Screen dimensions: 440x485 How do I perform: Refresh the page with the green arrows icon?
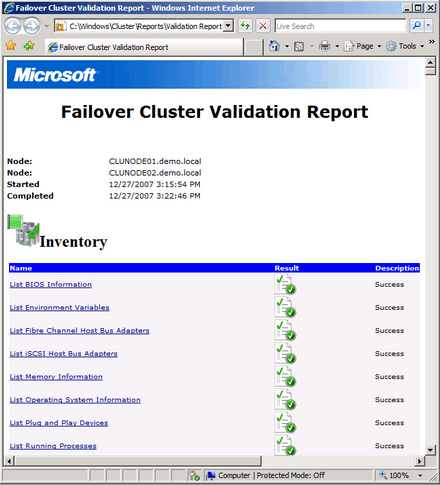[x=245, y=26]
